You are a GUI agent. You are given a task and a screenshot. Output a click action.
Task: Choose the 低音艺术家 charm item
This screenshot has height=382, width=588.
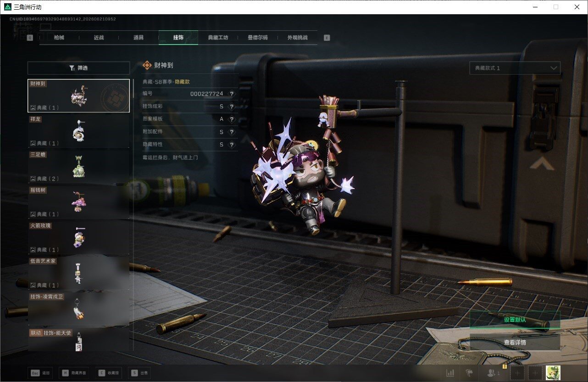pyautogui.click(x=78, y=273)
